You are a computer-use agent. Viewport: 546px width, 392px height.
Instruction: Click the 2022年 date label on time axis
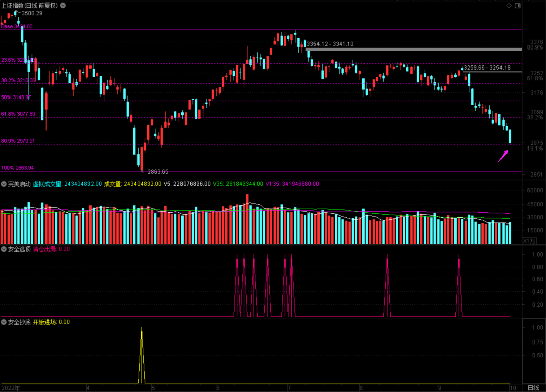coord(10,388)
